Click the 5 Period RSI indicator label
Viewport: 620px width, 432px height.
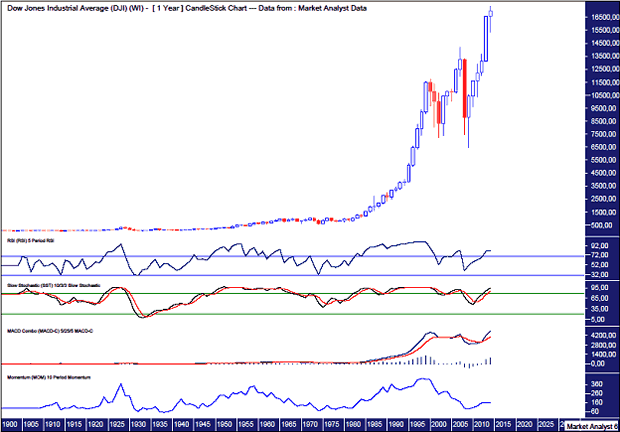[x=31, y=241]
